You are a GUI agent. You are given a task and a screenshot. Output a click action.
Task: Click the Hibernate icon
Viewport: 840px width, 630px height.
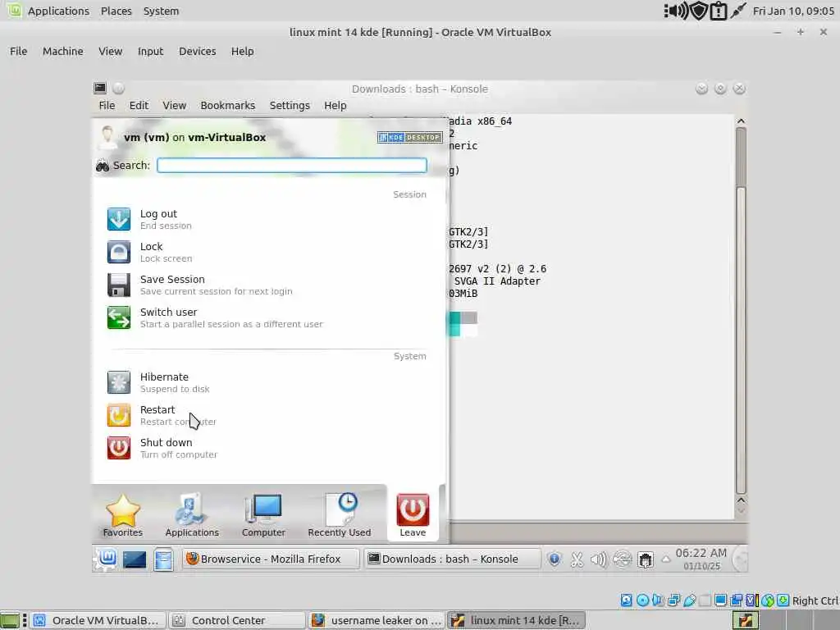118,382
